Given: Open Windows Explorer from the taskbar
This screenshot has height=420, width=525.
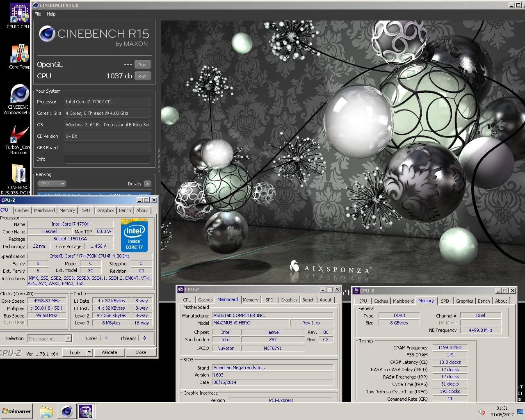Looking at the screenshot, I should tap(46, 411).
